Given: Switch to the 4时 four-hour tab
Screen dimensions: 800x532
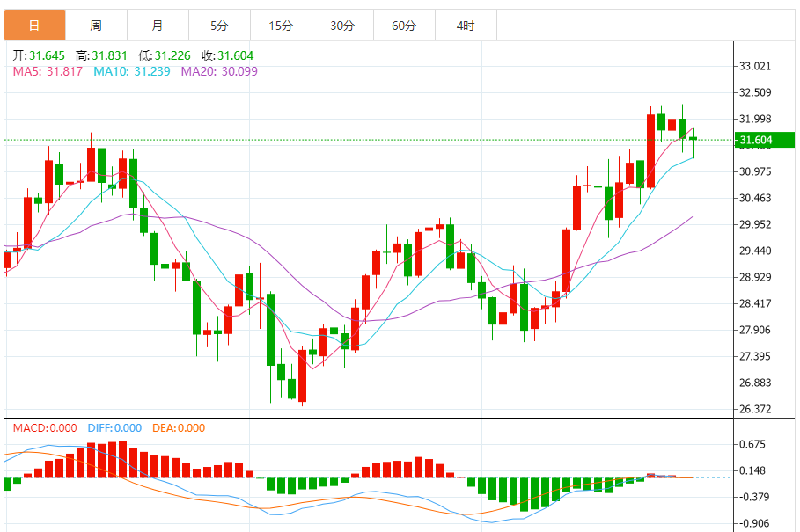Looking at the screenshot, I should point(466,26).
